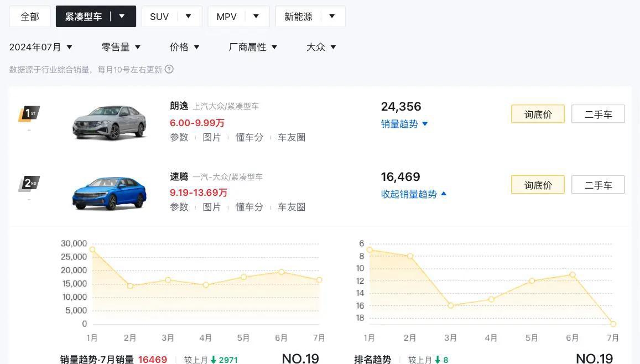This screenshot has height=364, width=640.
Task: Open 参数 link for 速腾
Action: 179,207
